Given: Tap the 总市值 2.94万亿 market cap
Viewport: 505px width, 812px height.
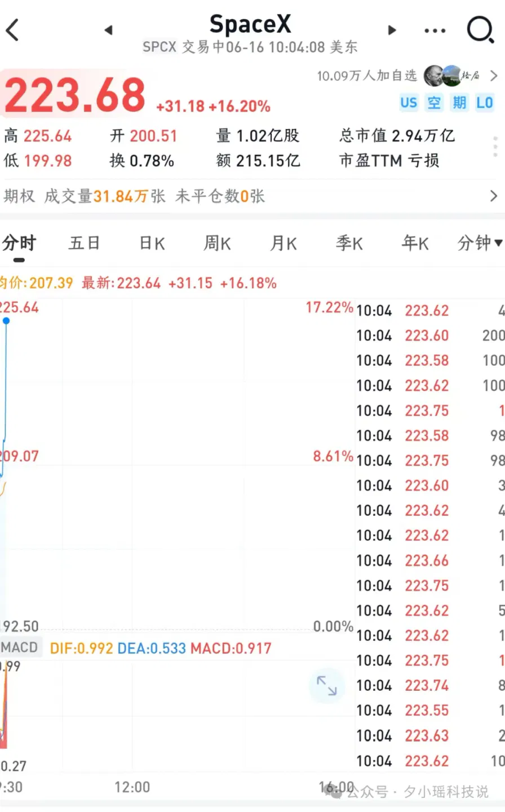Looking at the screenshot, I should tap(397, 136).
